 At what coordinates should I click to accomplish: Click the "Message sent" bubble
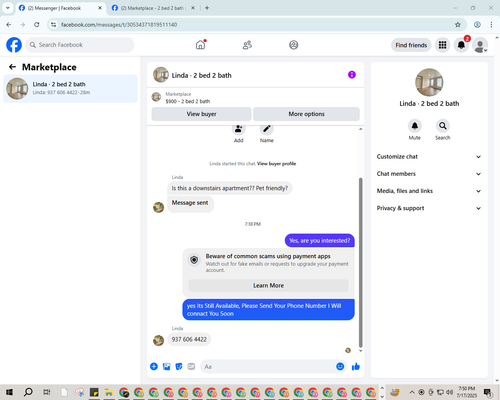[190, 203]
